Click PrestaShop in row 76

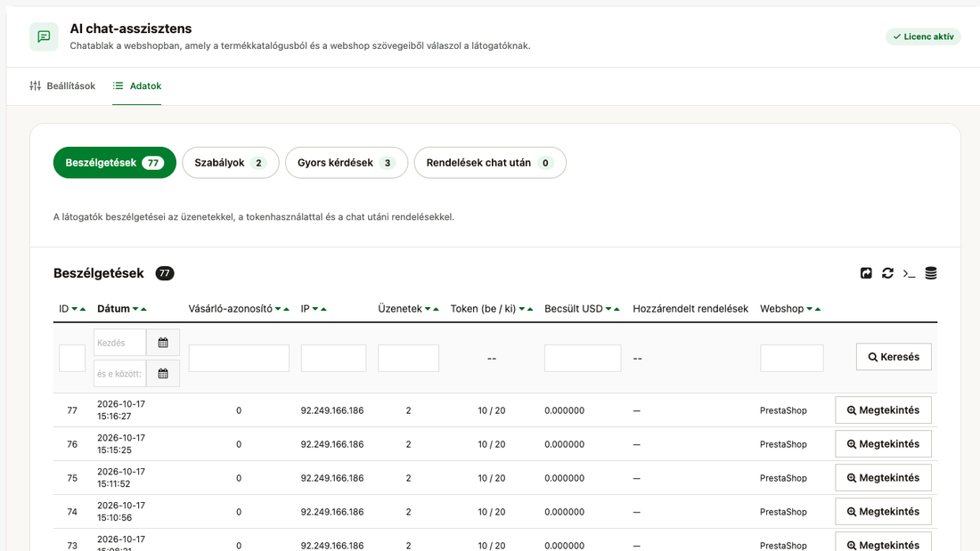click(x=783, y=444)
